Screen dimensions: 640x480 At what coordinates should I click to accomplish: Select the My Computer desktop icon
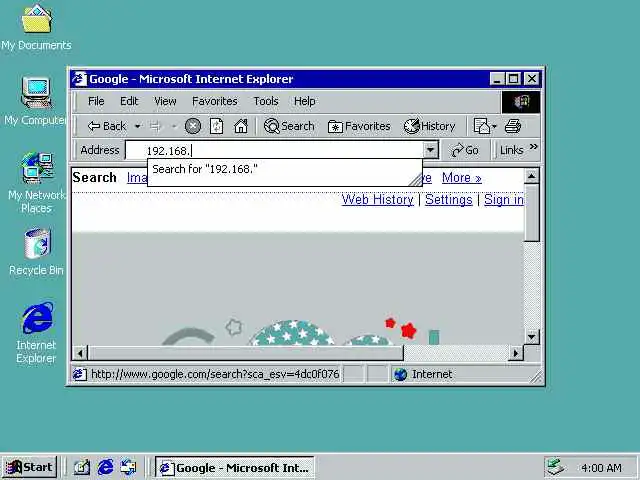click(36, 101)
